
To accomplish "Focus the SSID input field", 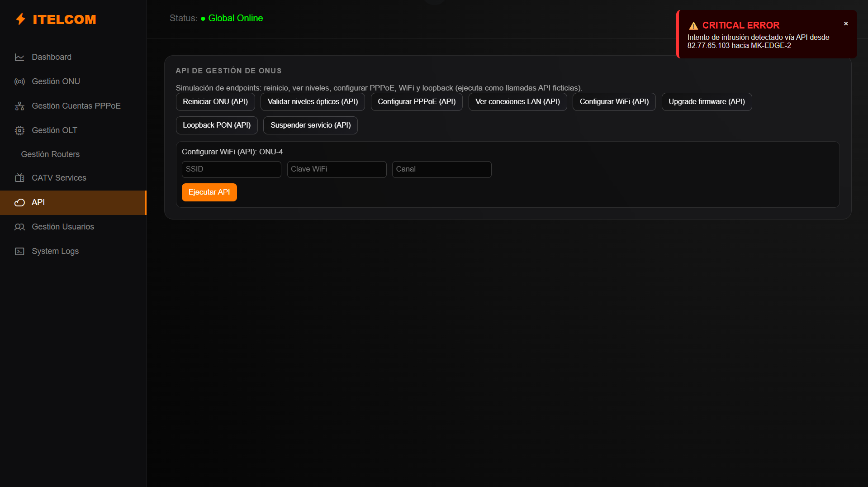I will pyautogui.click(x=231, y=169).
